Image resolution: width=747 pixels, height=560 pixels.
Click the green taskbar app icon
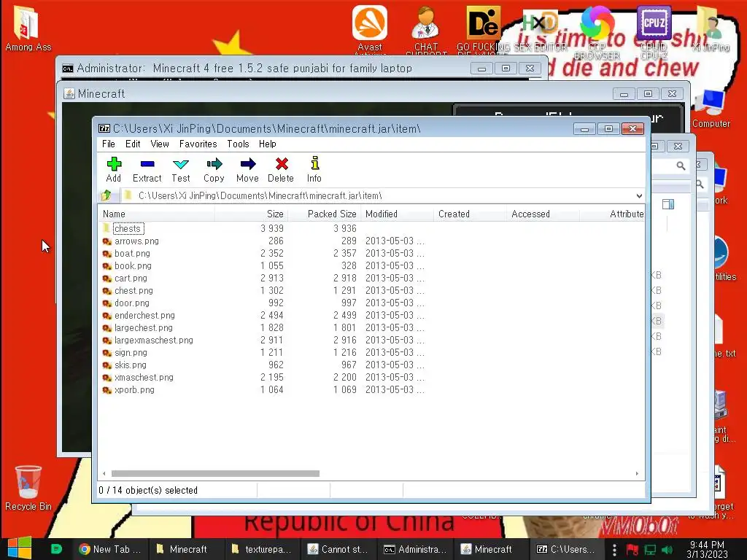click(x=56, y=549)
